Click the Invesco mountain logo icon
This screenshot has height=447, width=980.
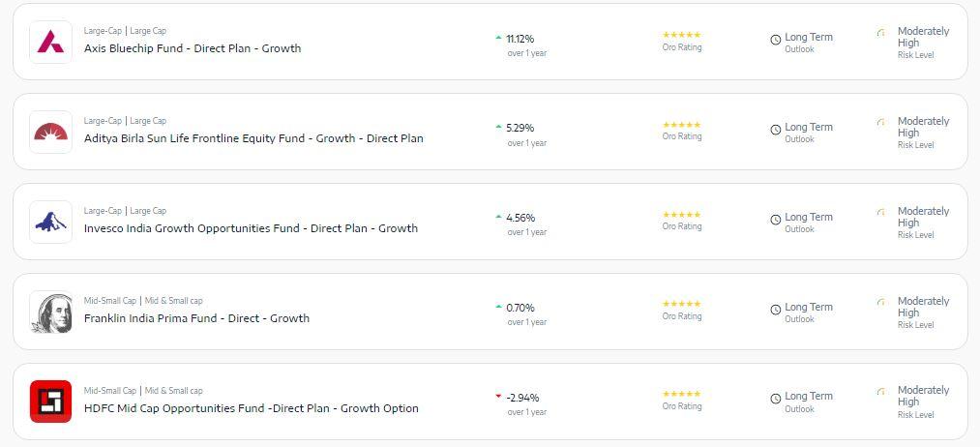tap(50, 222)
